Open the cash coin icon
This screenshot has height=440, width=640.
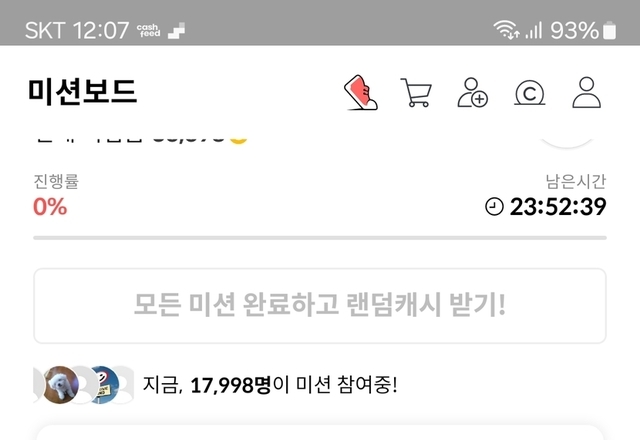tap(529, 93)
